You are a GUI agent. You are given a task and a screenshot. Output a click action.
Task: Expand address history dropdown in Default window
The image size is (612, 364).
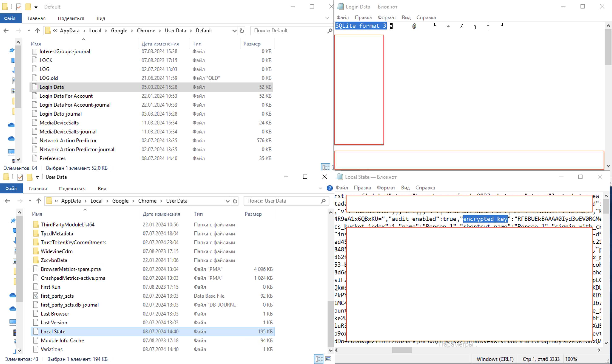pos(234,31)
